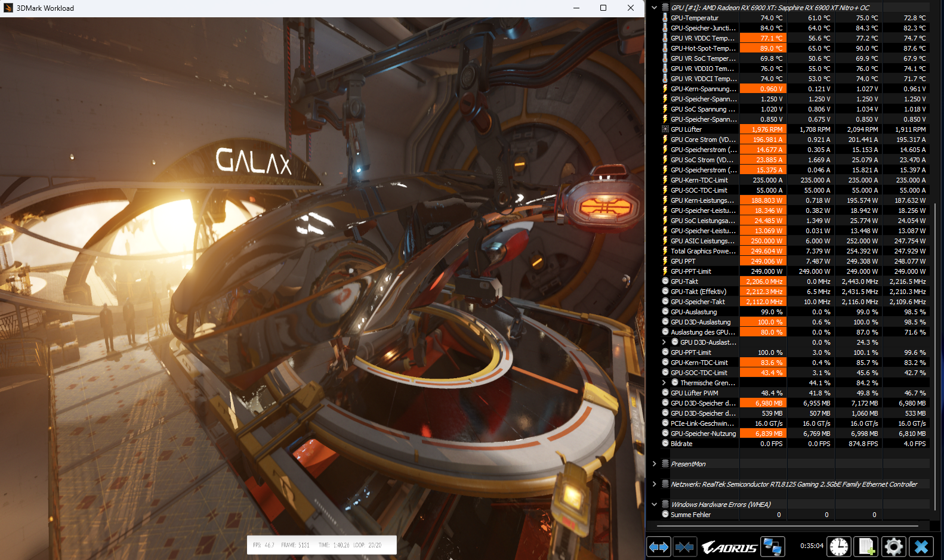Click the circle icon beside PCIe-Link-Geschwindigkeit
This screenshot has width=944, height=560.
click(665, 423)
